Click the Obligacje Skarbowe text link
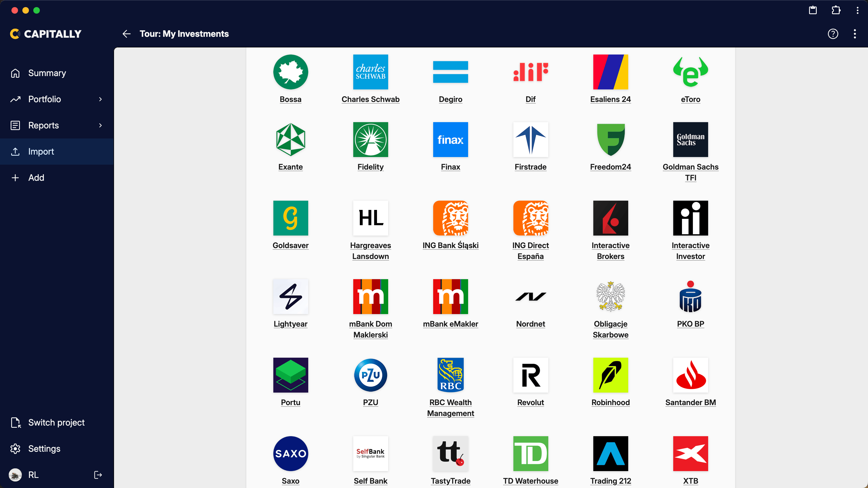Image resolution: width=868 pixels, height=488 pixels. (610, 329)
